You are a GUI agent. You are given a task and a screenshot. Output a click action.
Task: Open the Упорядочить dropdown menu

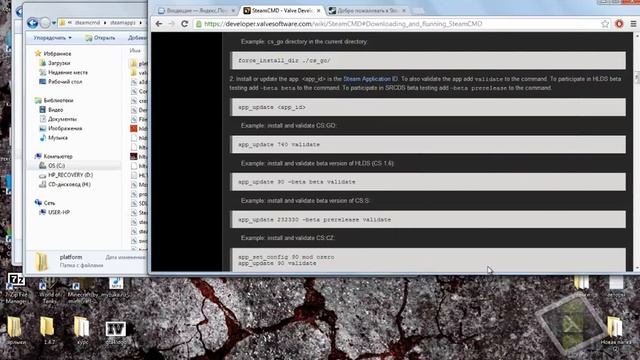52,38
